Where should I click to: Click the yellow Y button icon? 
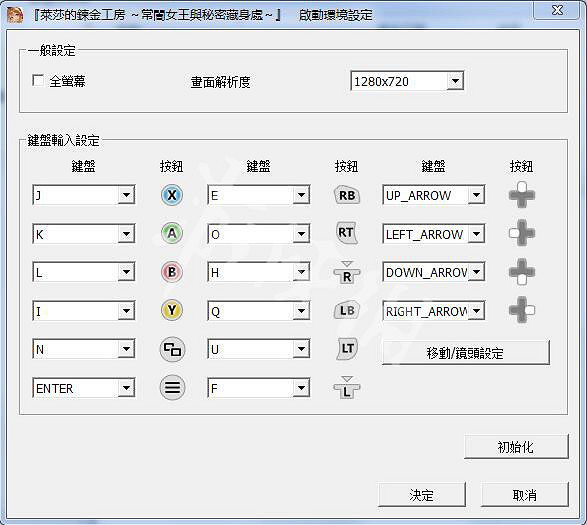pos(172,310)
